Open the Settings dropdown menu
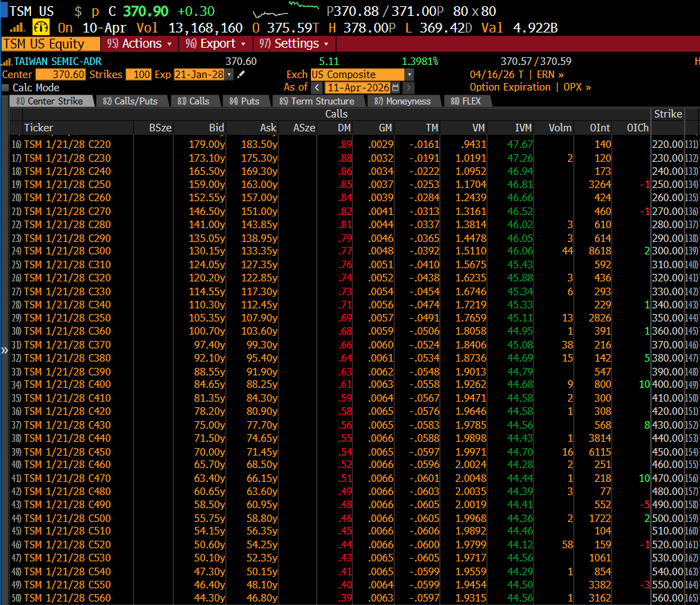700x605 pixels. [x=294, y=44]
